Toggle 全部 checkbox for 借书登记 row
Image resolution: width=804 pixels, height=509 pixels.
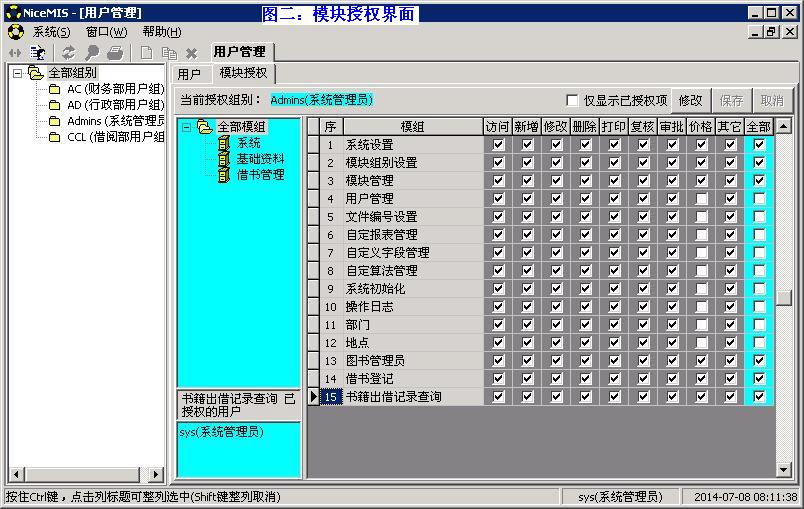coord(759,378)
